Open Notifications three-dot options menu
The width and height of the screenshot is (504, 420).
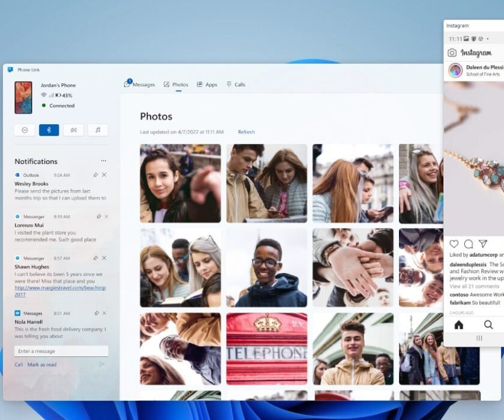(103, 161)
